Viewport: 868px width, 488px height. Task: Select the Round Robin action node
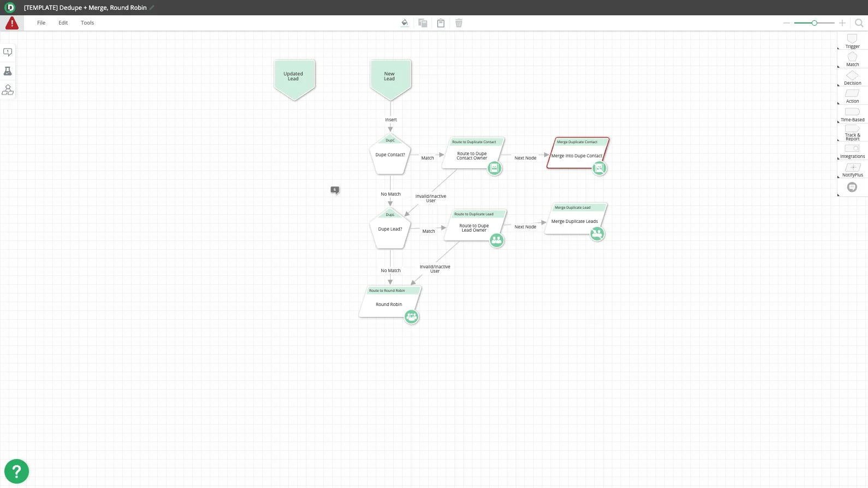tap(389, 304)
